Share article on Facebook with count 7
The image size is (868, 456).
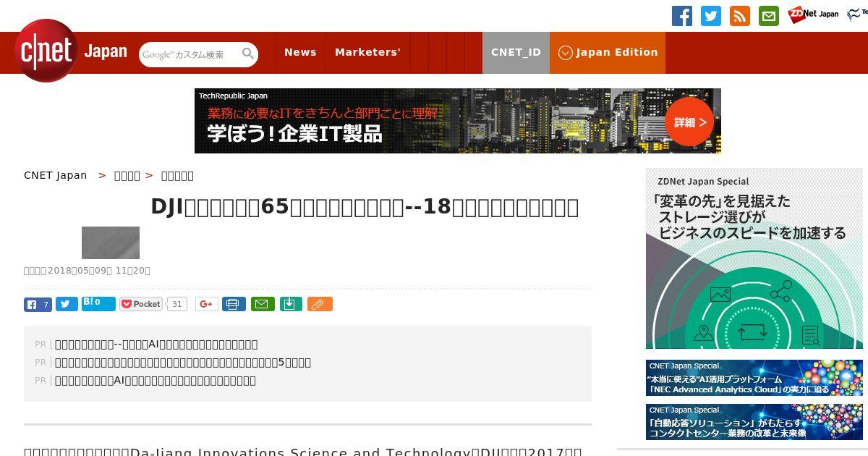pos(38,305)
